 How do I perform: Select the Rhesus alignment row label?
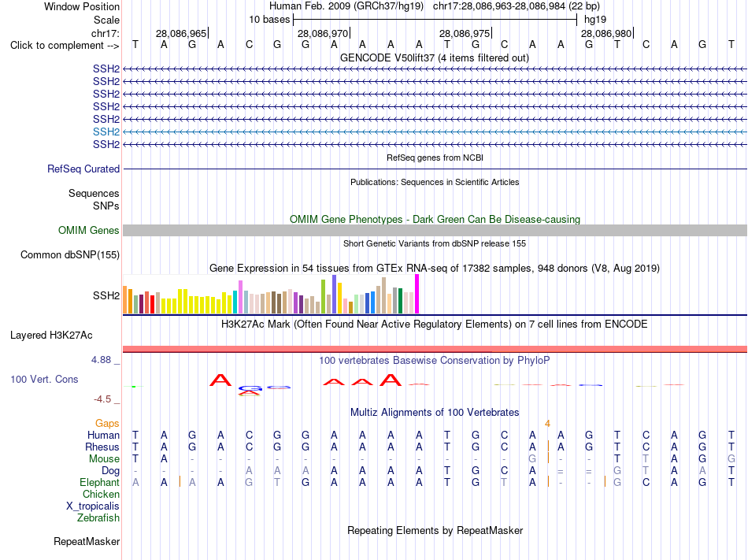pyautogui.click(x=102, y=447)
